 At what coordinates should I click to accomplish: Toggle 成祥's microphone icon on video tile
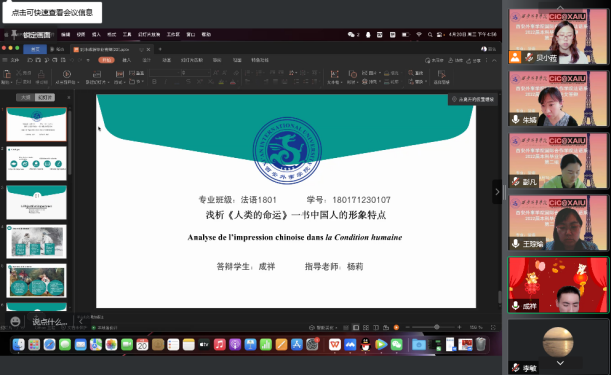click(516, 306)
